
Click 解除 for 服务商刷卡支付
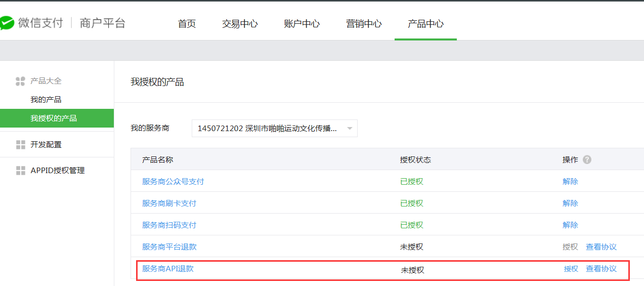click(570, 203)
